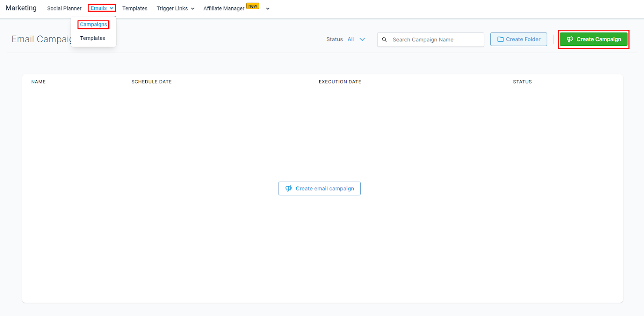Expand the Emails dropdown chevron
Viewport: 644px width, 316px height.
pyautogui.click(x=111, y=8)
